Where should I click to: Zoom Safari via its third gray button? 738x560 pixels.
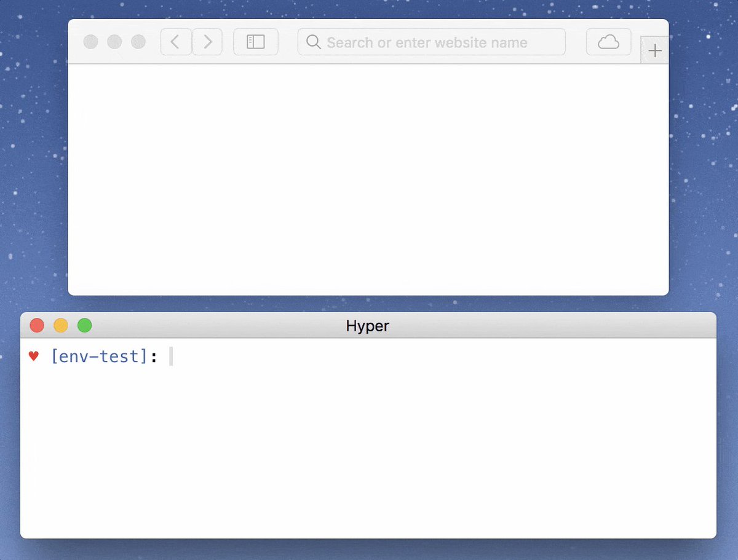click(x=138, y=42)
